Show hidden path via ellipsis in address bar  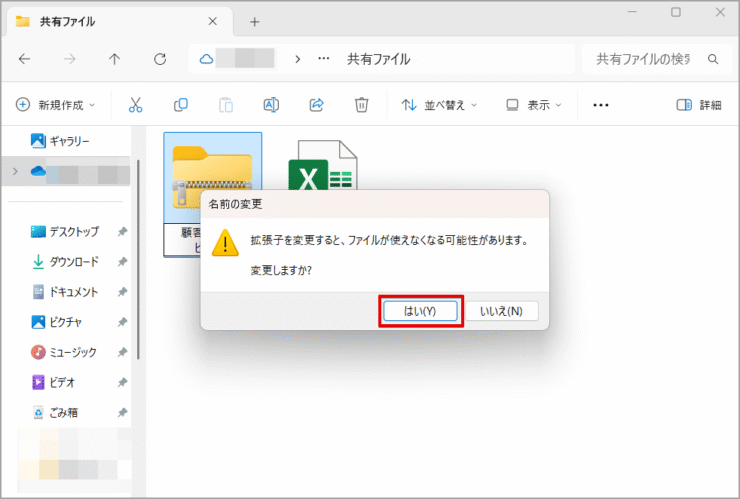click(324, 59)
